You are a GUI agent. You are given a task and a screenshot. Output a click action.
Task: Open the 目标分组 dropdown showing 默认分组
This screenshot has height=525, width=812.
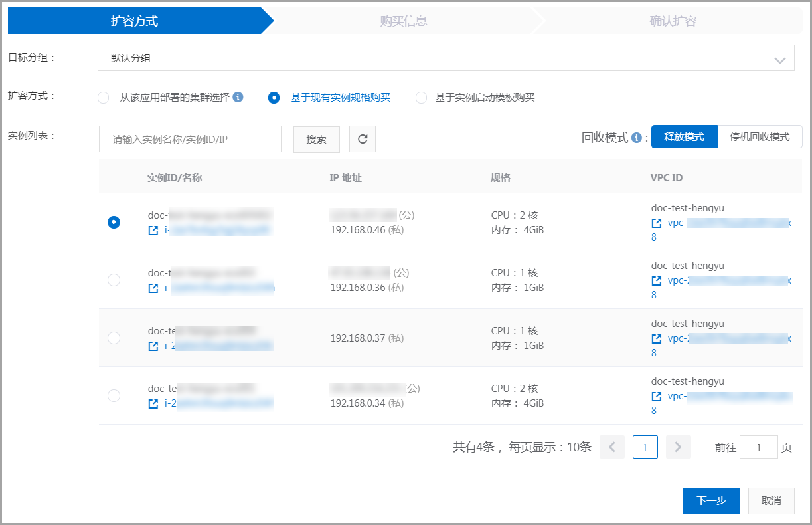click(446, 58)
